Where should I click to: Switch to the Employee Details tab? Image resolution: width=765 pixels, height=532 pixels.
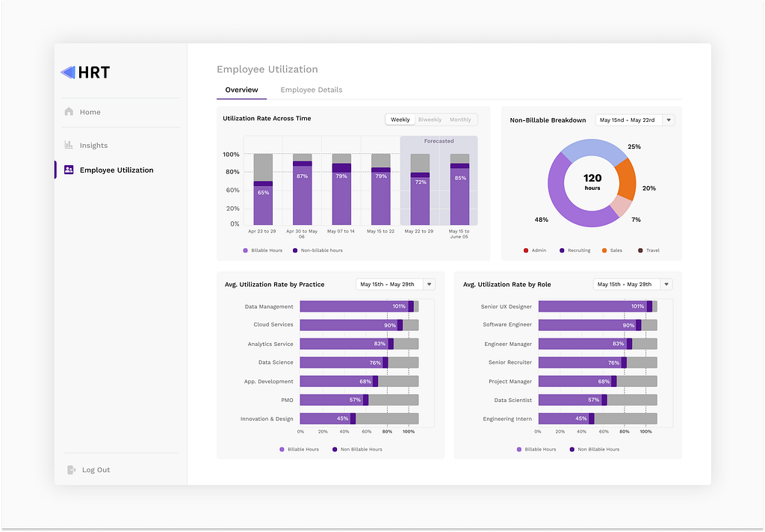click(x=312, y=90)
